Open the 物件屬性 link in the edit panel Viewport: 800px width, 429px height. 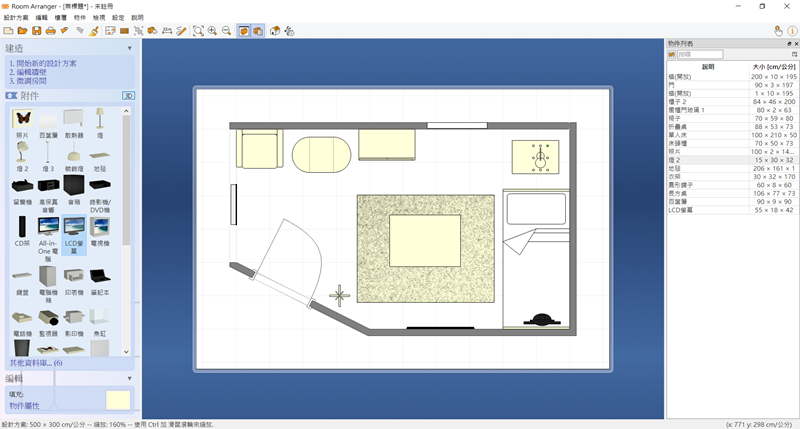[x=24, y=406]
